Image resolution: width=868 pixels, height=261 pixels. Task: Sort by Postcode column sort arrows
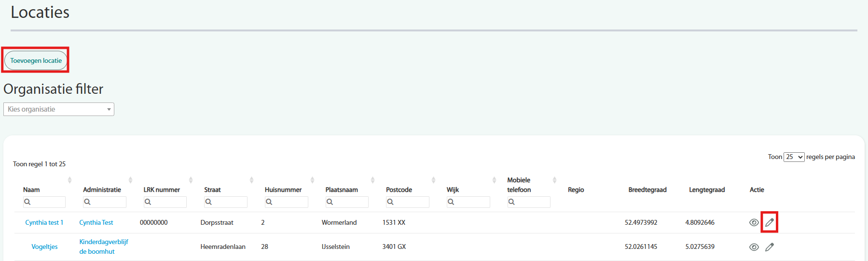pyautogui.click(x=433, y=180)
